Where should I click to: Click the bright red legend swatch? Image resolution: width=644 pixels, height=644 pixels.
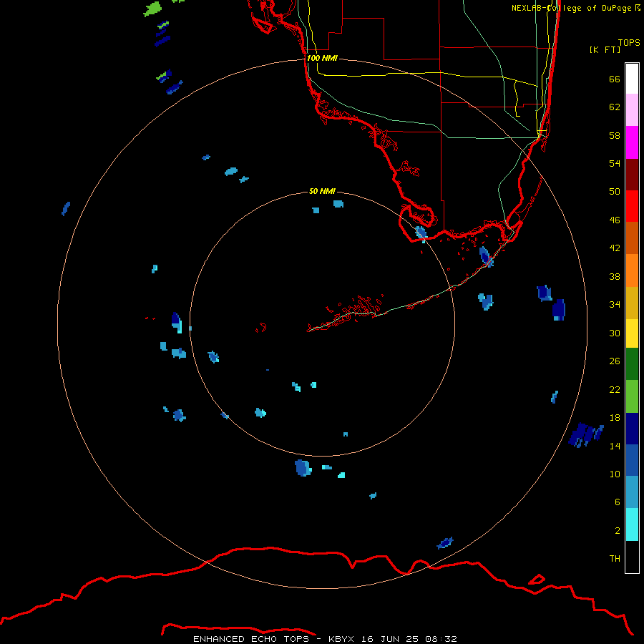pyautogui.click(x=632, y=206)
